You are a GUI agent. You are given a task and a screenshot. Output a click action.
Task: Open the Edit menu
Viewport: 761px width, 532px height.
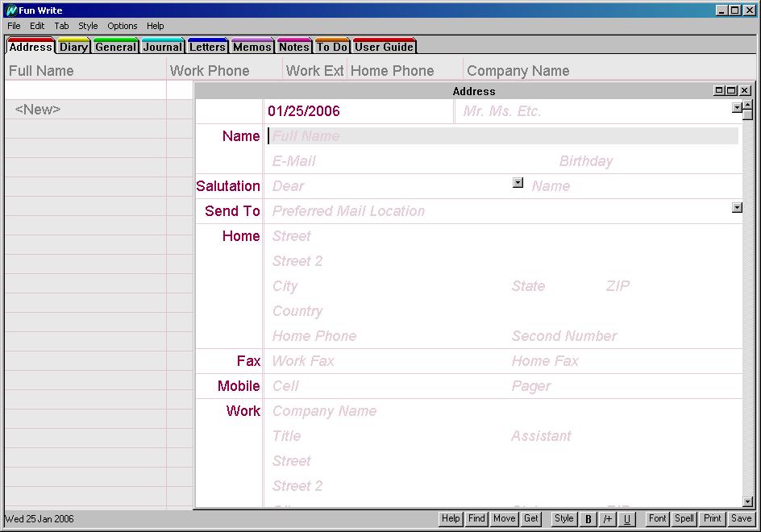(x=37, y=26)
